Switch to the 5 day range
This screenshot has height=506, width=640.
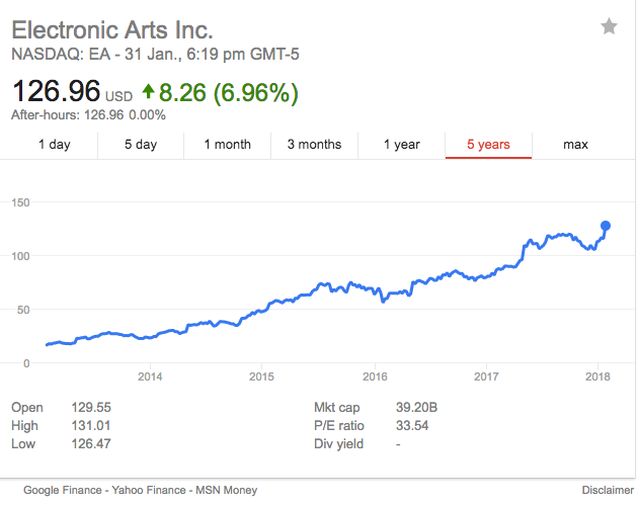[140, 145]
